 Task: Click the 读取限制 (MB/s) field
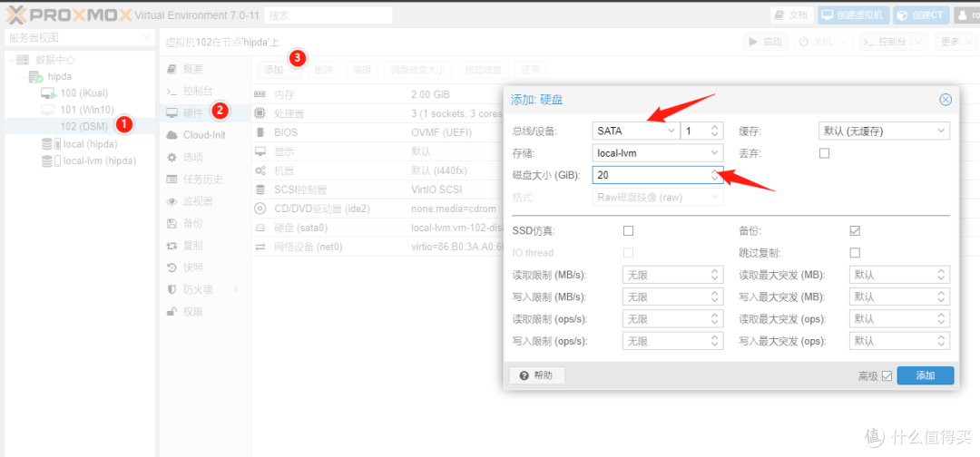pyautogui.click(x=673, y=275)
